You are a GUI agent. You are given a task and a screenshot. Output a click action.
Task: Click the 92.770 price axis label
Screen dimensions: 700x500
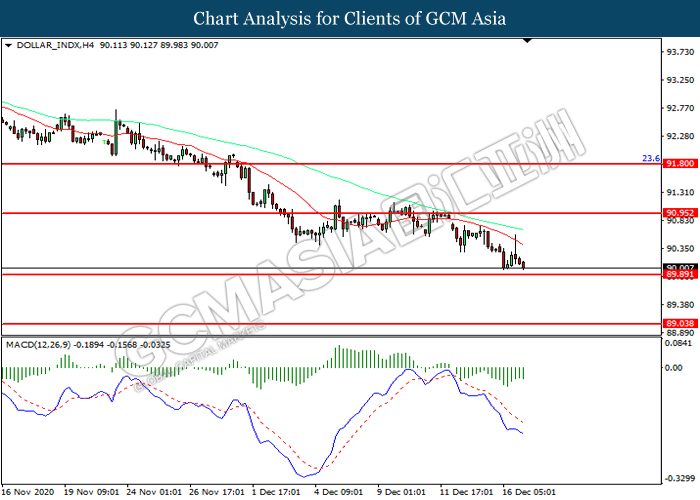tap(680, 108)
